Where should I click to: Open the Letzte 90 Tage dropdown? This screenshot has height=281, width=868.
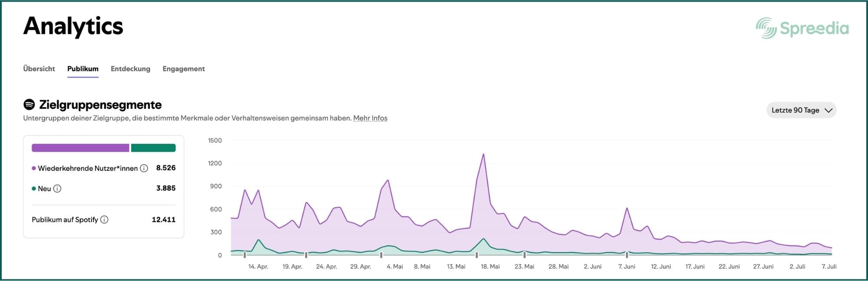coord(801,110)
